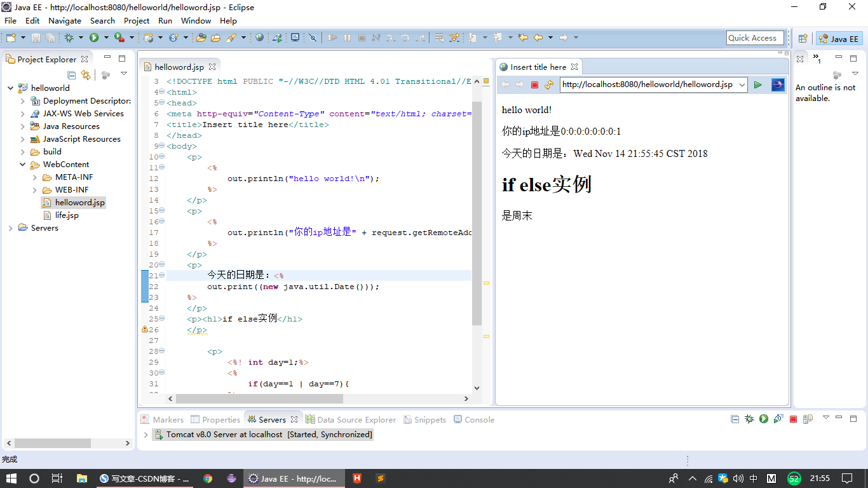
Task: Open Windows Start menu
Action: pyautogui.click(x=11, y=478)
